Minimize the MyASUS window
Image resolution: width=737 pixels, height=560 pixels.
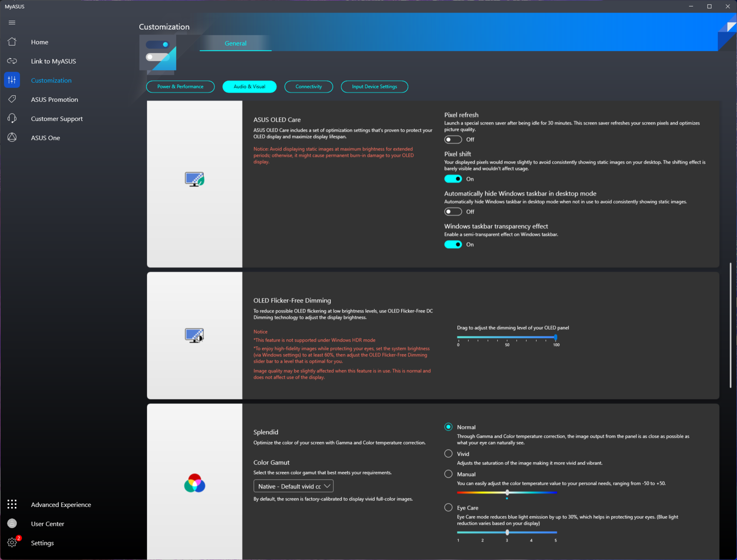tap(691, 7)
